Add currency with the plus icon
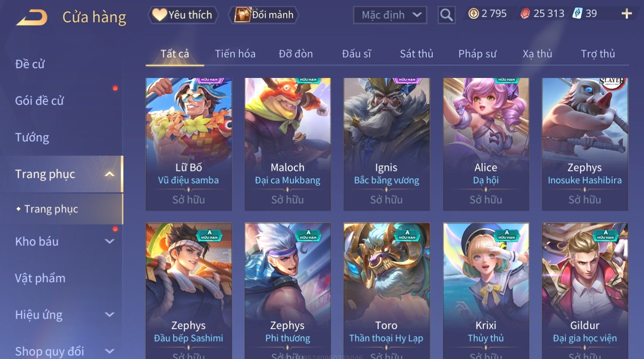The image size is (644, 359). (626, 14)
